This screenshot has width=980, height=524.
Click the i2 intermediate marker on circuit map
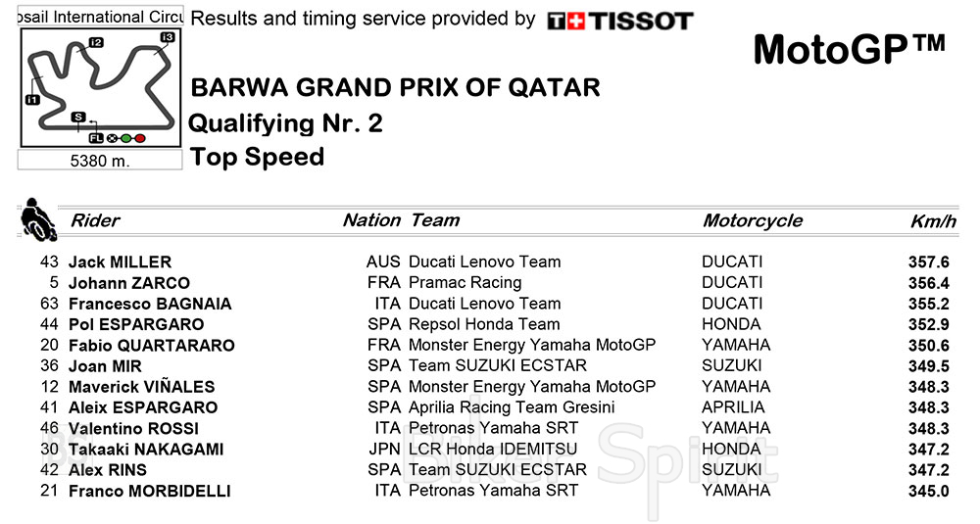(95, 42)
